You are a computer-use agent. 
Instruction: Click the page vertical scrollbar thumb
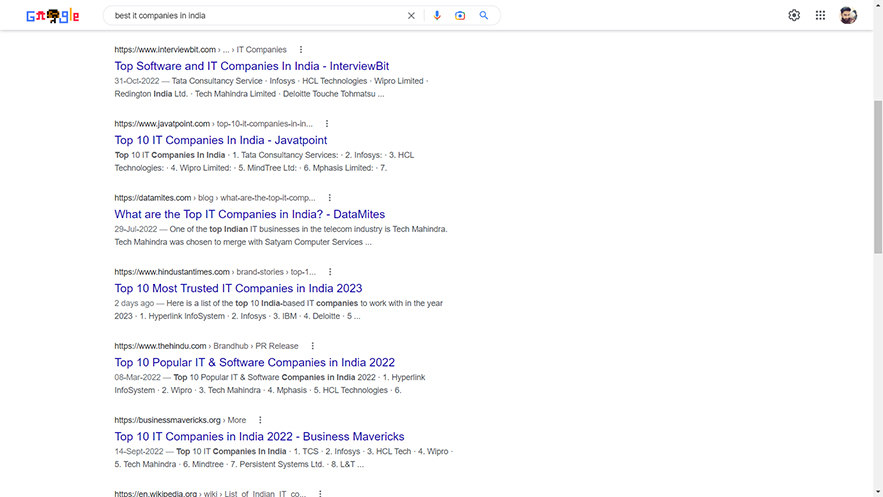[878, 177]
